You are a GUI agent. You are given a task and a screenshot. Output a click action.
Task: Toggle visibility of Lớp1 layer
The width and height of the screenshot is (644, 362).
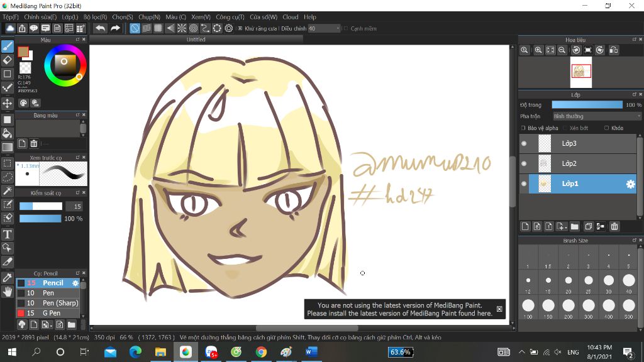tap(524, 184)
